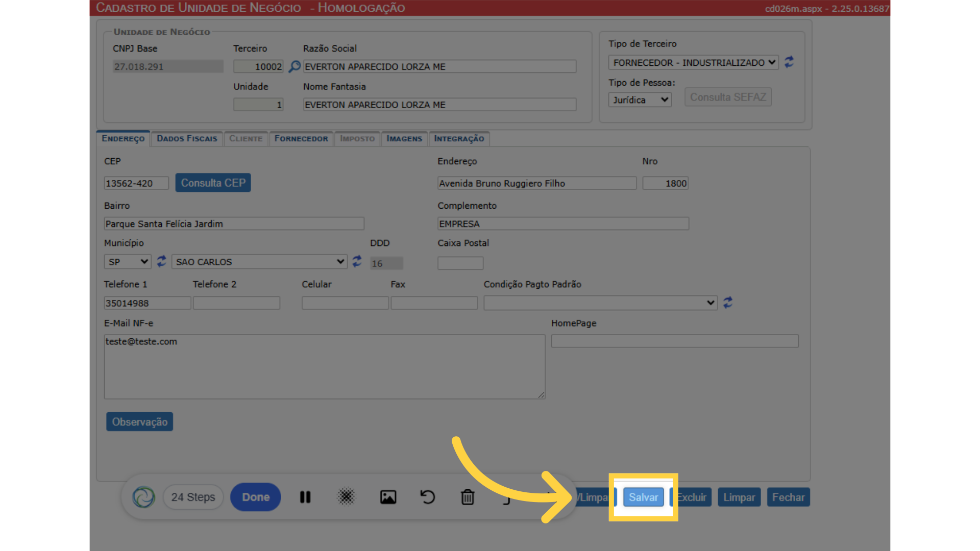980x551 pixels.
Task: Click the Unidade number field
Action: (258, 105)
